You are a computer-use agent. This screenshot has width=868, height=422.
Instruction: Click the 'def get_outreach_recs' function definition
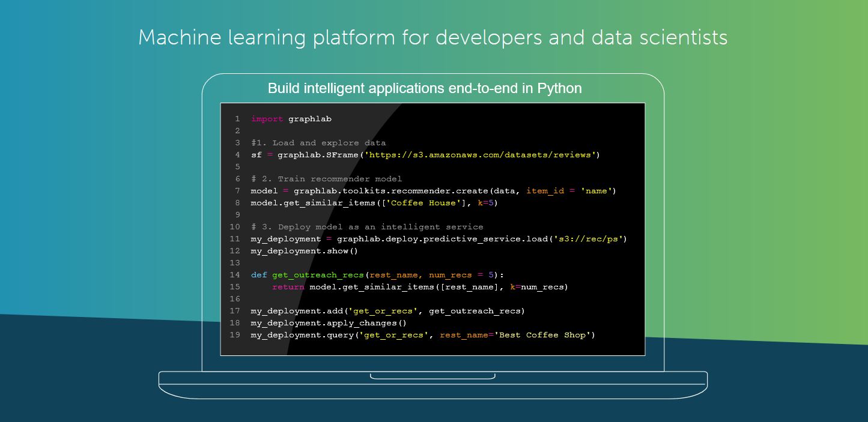[378, 275]
